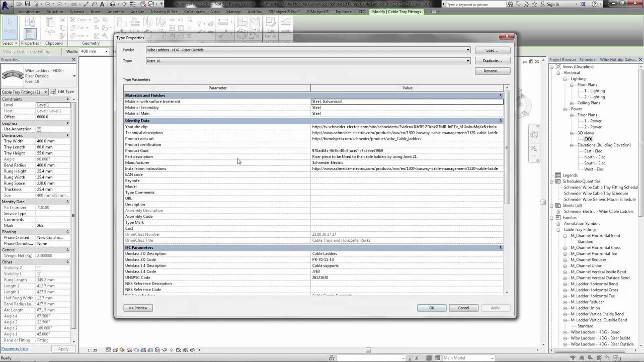
Task: Open the Main Model dropdown in status bar
Action: coord(492,358)
